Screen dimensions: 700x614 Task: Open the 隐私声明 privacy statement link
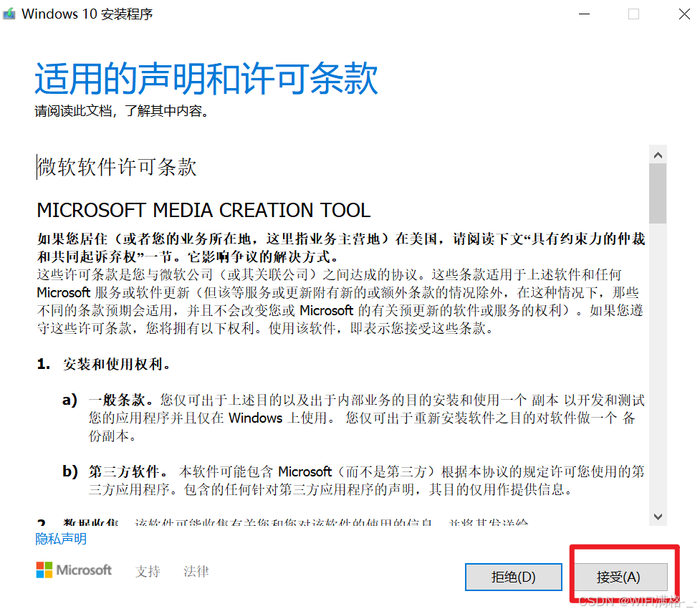pos(61,539)
